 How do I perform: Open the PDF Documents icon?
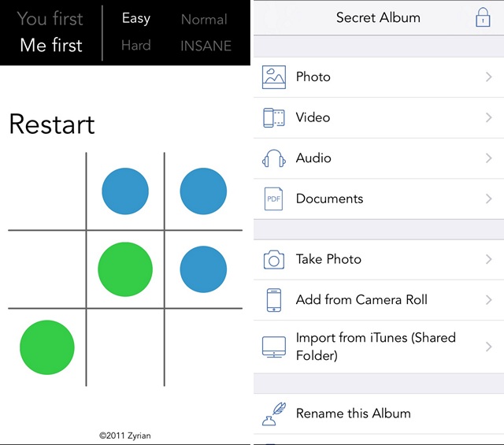(273, 198)
